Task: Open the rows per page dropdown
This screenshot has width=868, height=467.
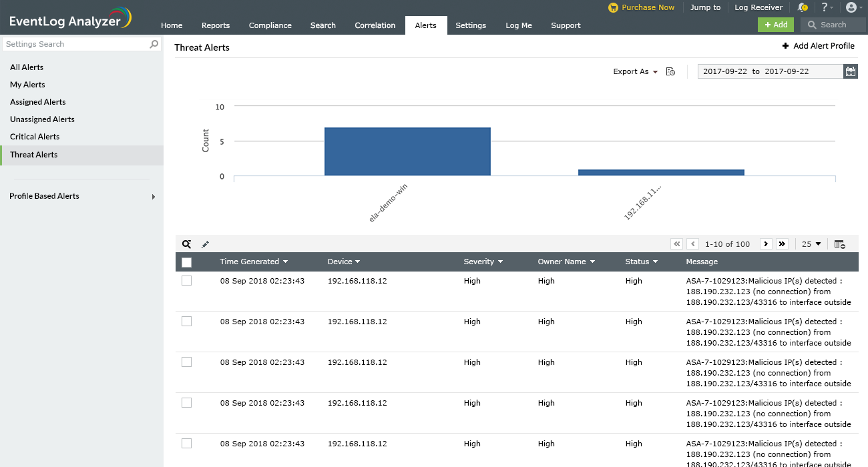Action: 811,244
